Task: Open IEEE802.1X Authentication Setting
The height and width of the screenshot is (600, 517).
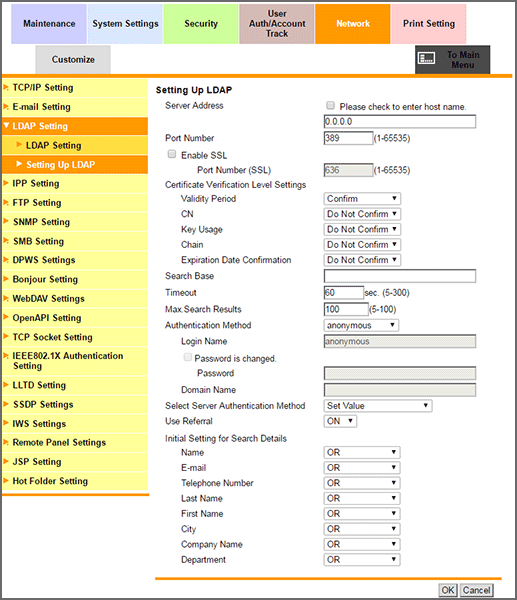Action: click(x=75, y=361)
